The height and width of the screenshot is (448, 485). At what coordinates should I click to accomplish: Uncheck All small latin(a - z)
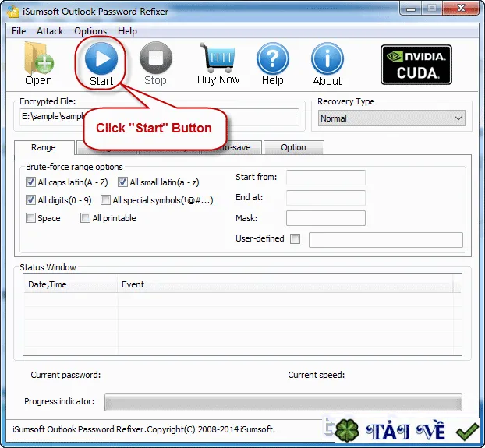pos(122,182)
